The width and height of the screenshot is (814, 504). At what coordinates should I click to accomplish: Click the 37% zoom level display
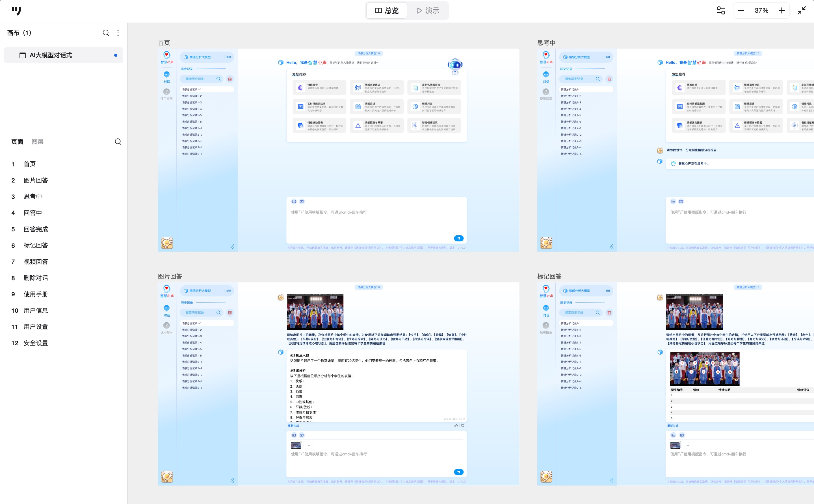click(x=761, y=11)
